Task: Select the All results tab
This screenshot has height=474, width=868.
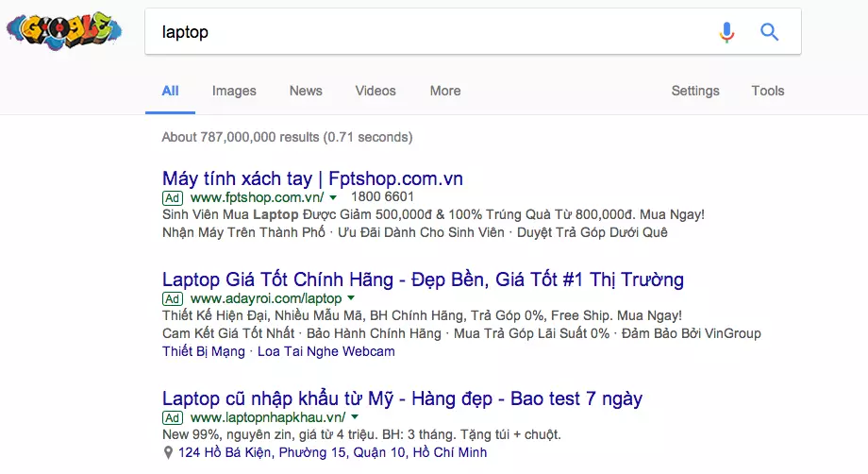Action: (170, 91)
